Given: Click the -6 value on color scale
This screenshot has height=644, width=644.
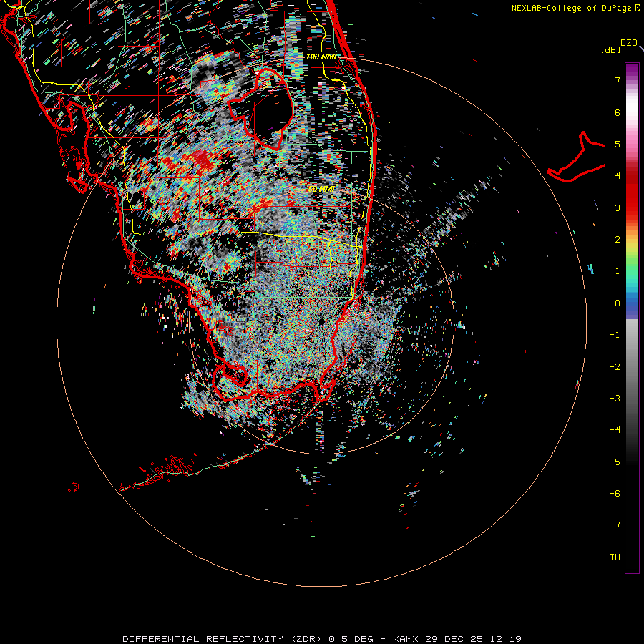Looking at the screenshot, I should coord(615,494).
